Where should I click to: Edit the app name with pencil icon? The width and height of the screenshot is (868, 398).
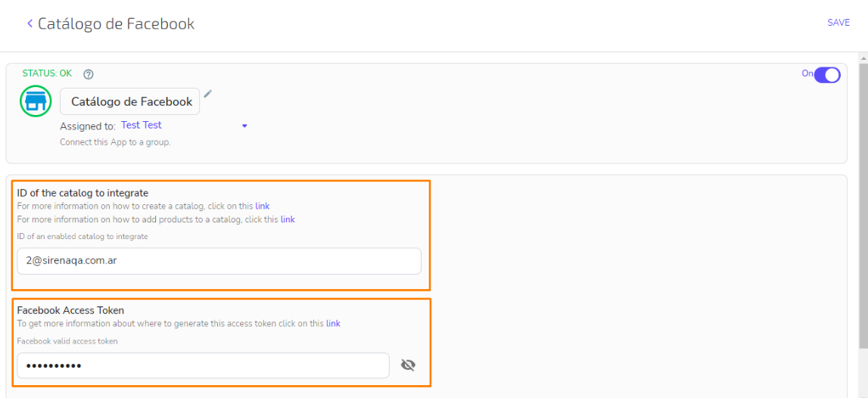[207, 94]
